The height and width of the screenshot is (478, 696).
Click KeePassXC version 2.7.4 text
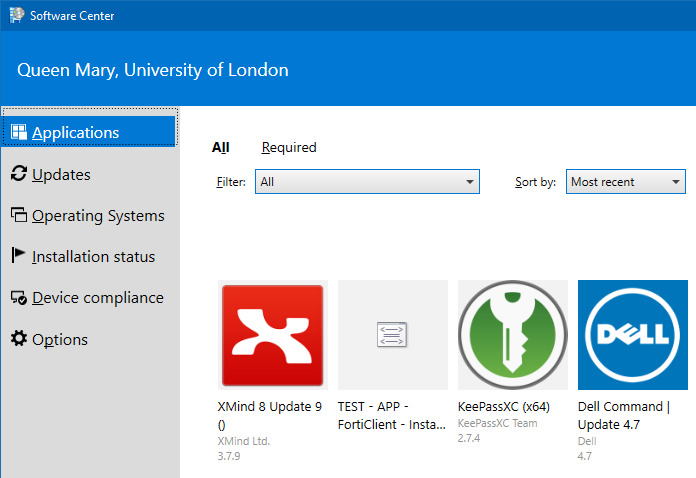pos(469,438)
